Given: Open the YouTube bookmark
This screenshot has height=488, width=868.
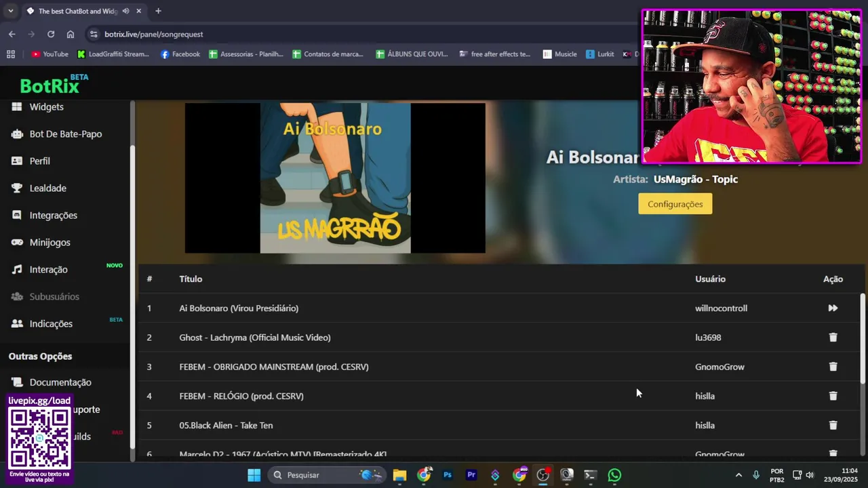Looking at the screenshot, I should tap(50, 54).
